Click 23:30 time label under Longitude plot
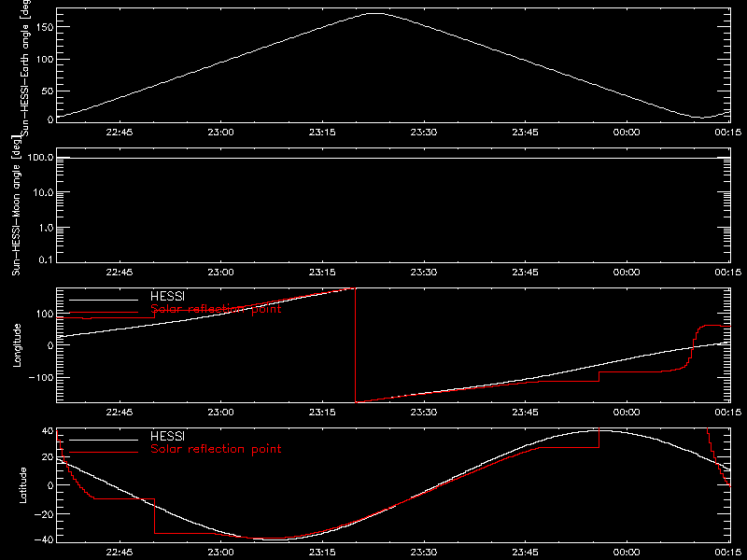Image resolution: width=747 pixels, height=560 pixels. coord(424,413)
